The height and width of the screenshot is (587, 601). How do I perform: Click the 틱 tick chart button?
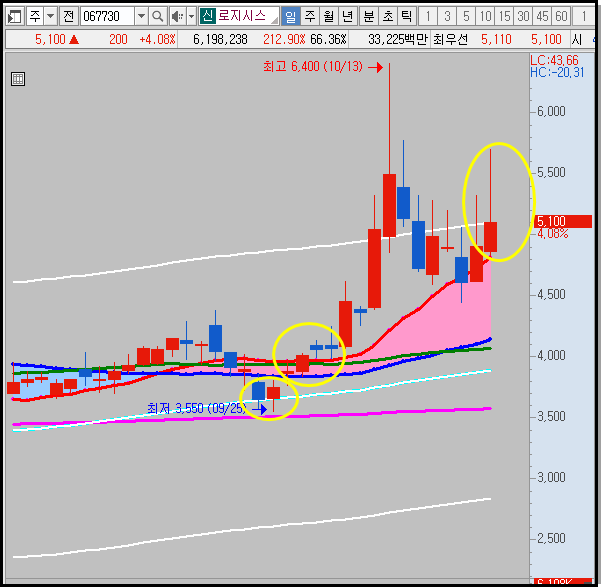point(406,16)
